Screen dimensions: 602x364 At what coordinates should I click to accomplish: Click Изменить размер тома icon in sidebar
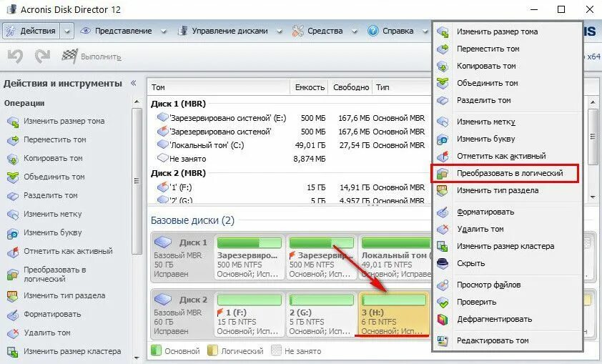pyautogui.click(x=13, y=122)
